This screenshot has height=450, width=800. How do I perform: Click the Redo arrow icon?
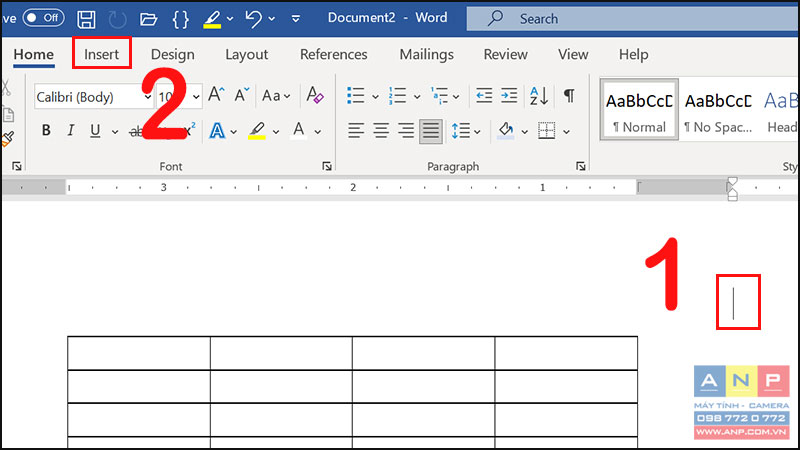(117, 19)
